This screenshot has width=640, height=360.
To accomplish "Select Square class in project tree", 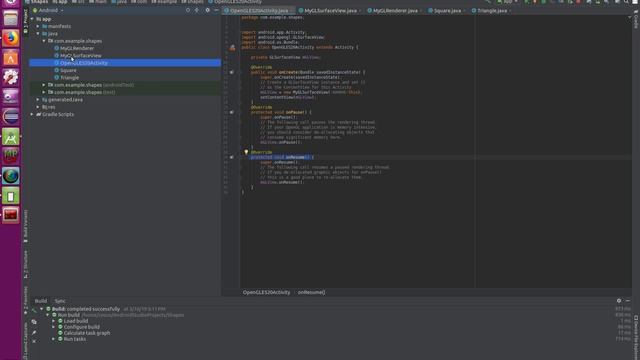I will (x=68, y=70).
